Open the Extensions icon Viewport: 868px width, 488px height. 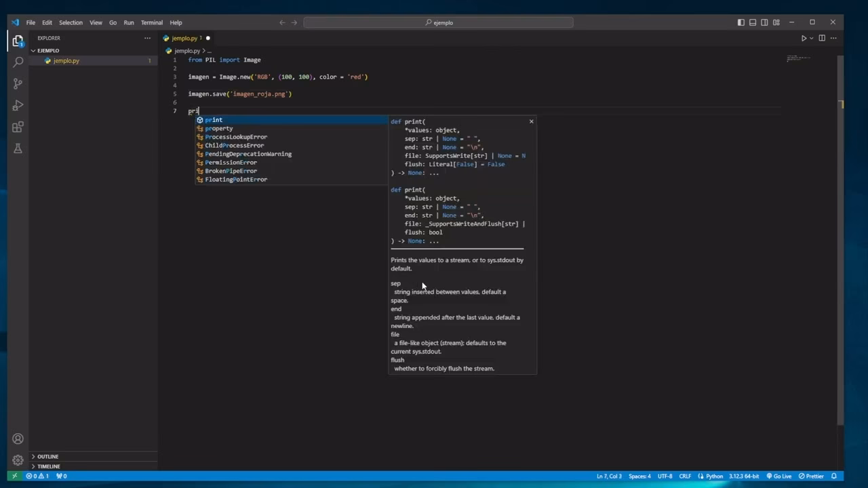(x=18, y=127)
